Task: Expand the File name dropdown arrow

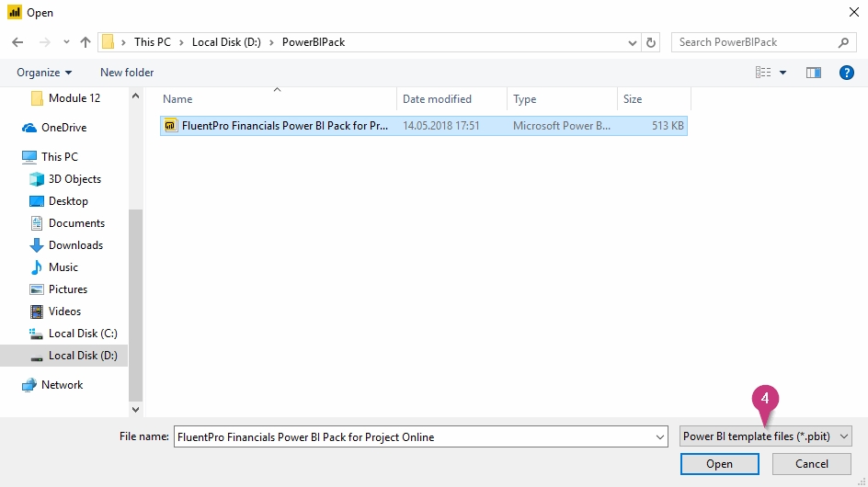Action: click(x=660, y=436)
